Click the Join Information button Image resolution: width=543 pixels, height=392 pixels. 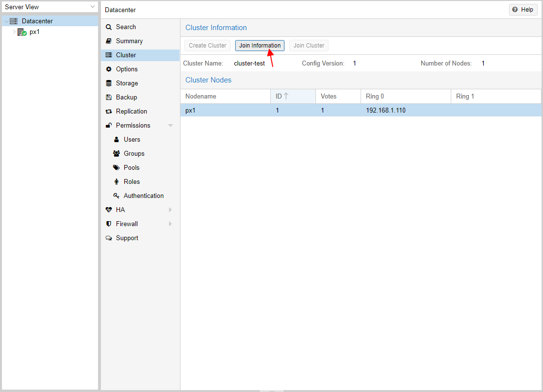pyautogui.click(x=260, y=46)
